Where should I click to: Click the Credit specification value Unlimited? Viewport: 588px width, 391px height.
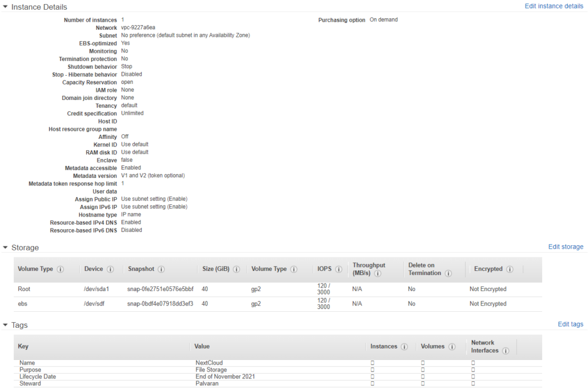point(132,113)
